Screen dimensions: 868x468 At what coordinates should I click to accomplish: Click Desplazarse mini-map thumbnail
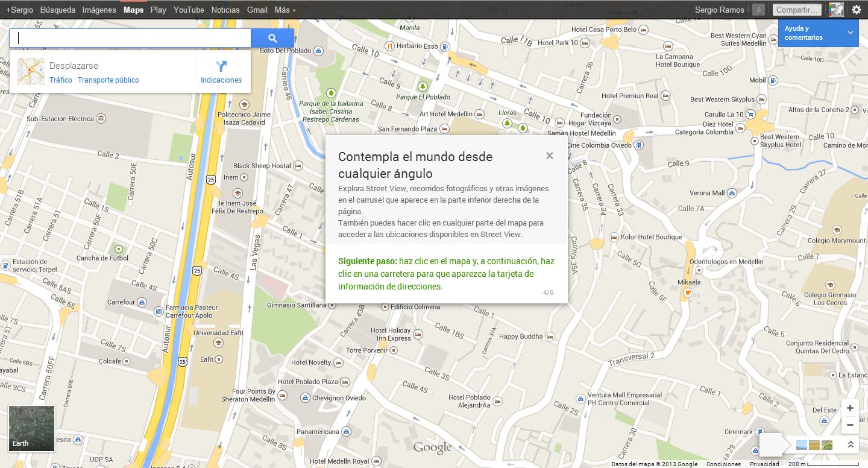[x=31, y=71]
